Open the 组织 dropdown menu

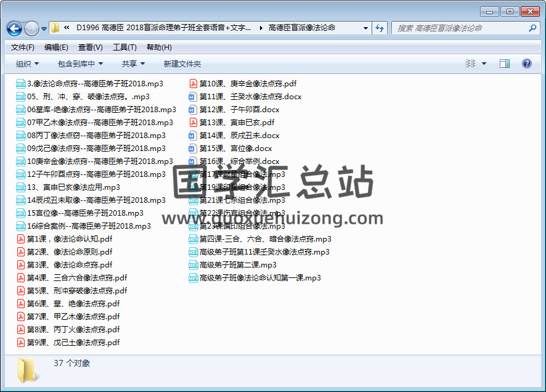tap(27, 63)
